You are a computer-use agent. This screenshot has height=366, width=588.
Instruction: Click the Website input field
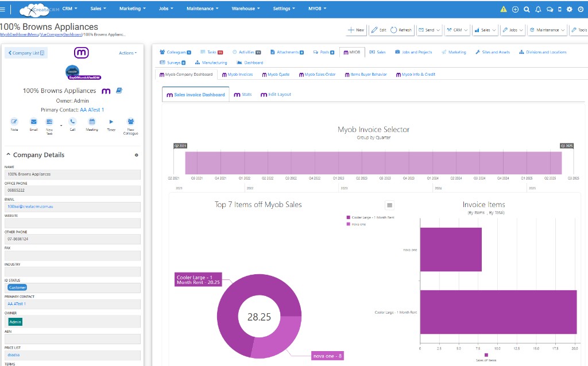[x=72, y=223]
